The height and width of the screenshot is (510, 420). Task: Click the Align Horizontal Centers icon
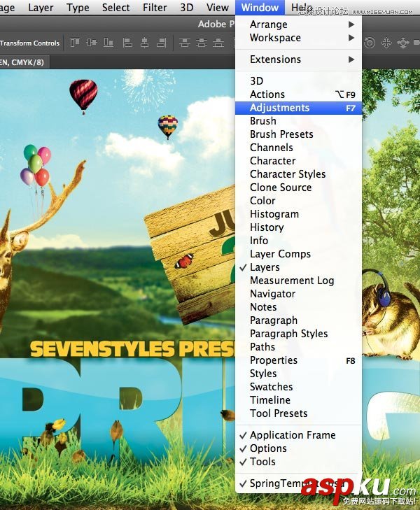pos(144,43)
